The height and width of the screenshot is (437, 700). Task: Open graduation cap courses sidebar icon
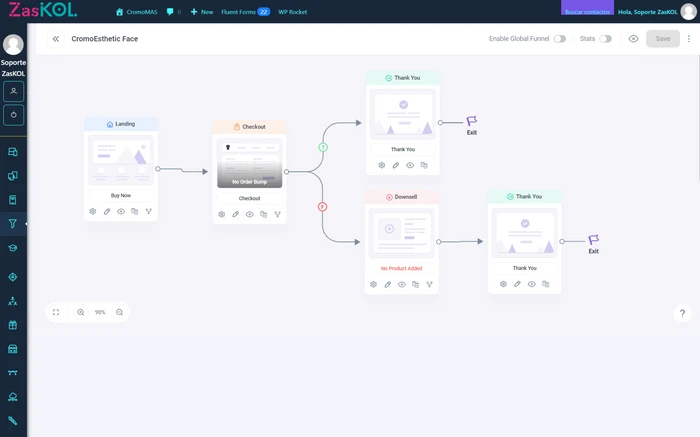(12, 248)
